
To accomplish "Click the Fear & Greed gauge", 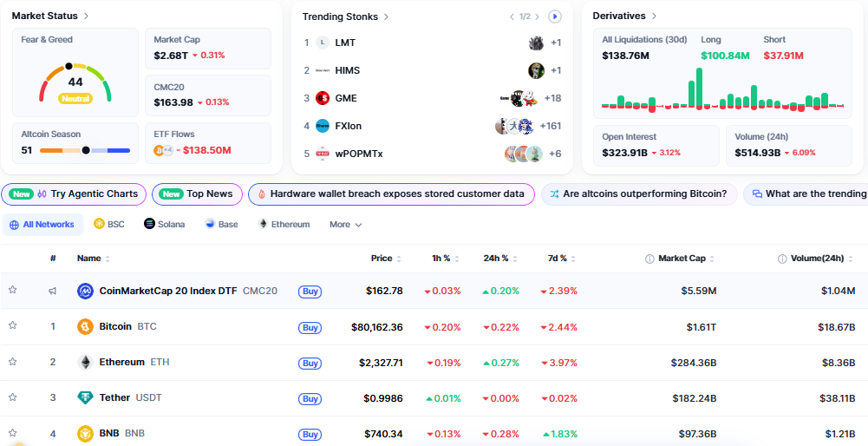I will (75, 83).
